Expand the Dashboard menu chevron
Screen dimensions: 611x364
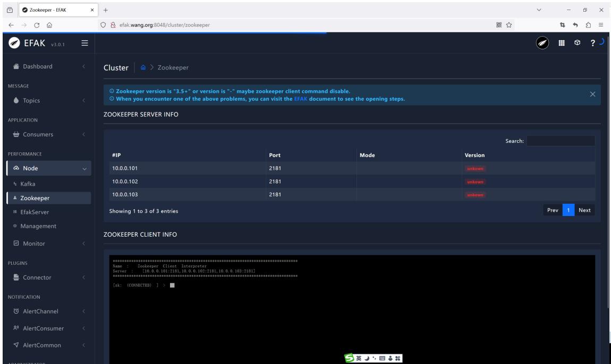pos(84,66)
